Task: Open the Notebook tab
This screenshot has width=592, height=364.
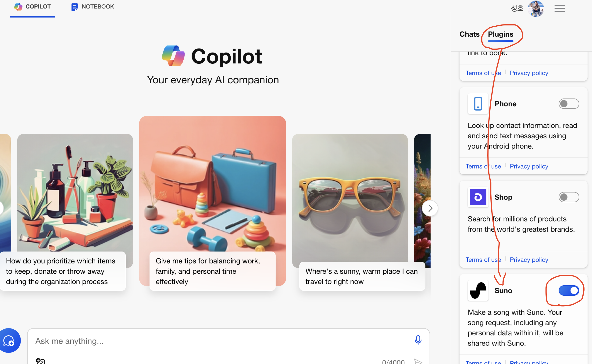Action: pyautogui.click(x=93, y=7)
